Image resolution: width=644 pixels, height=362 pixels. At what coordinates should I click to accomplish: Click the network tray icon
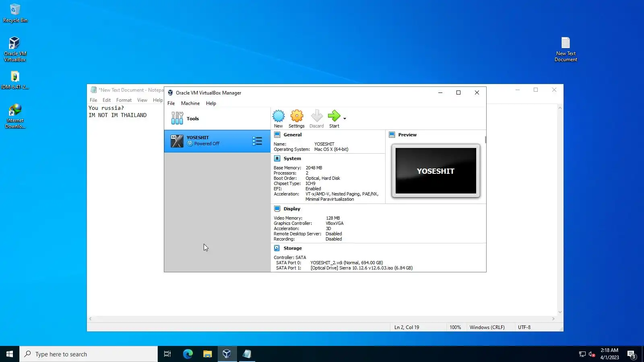[x=582, y=354]
